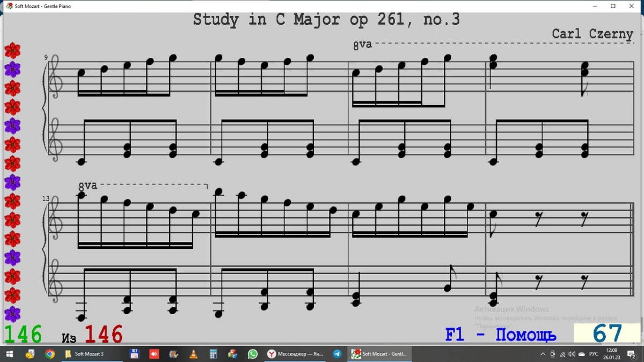
Task: Click the title Study in C Major op 261, no.3
Action: coord(326,20)
